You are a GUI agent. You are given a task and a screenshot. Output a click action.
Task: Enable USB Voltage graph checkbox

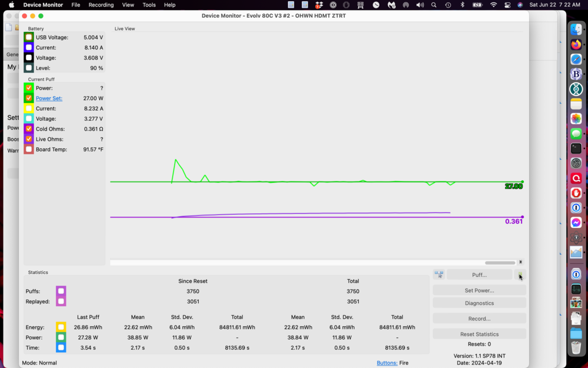(29, 37)
